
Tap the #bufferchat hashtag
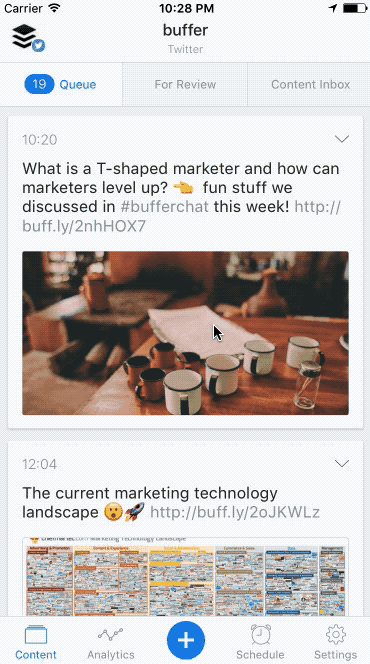click(164, 207)
